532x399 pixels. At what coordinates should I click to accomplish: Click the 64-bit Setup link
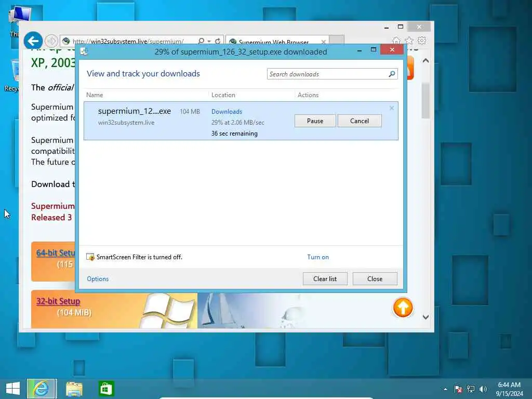(x=56, y=253)
